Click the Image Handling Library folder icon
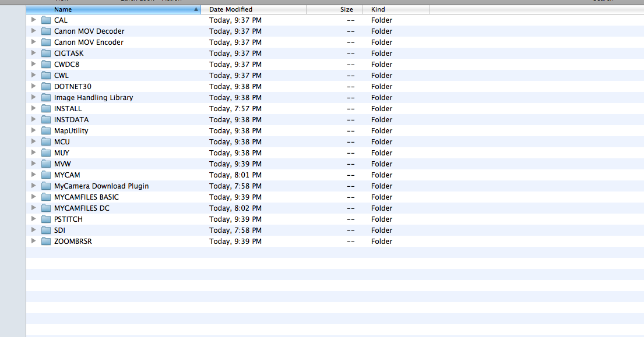This screenshot has height=337, width=644. click(46, 98)
